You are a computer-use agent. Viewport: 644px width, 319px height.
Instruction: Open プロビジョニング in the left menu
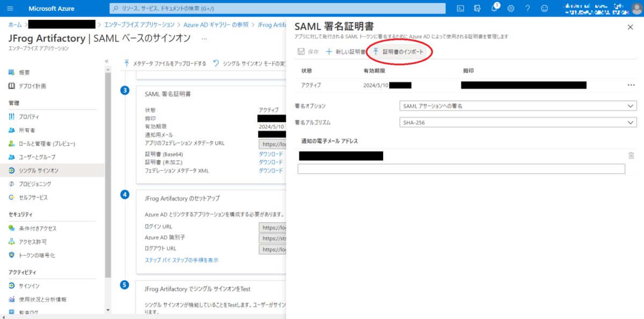pos(35,184)
